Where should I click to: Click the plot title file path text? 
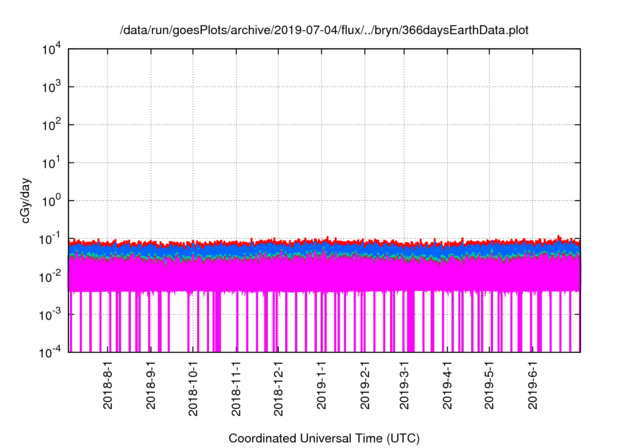(324, 30)
